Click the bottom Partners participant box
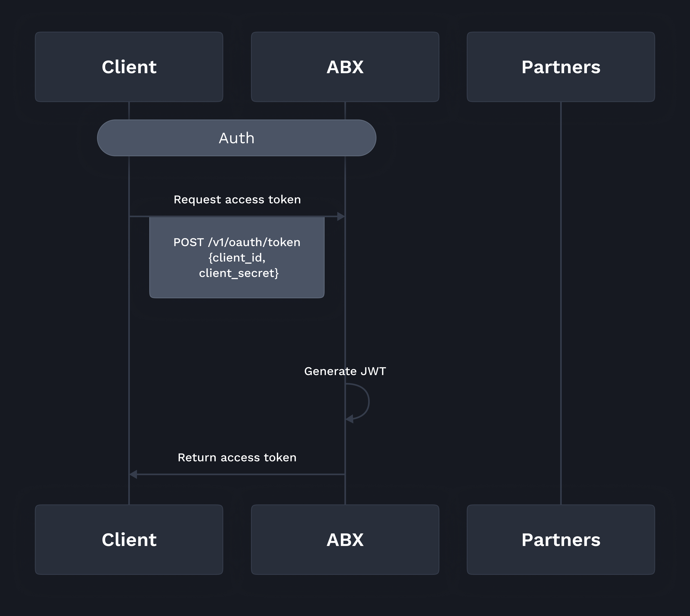Image resolution: width=690 pixels, height=616 pixels. pyautogui.click(x=561, y=539)
